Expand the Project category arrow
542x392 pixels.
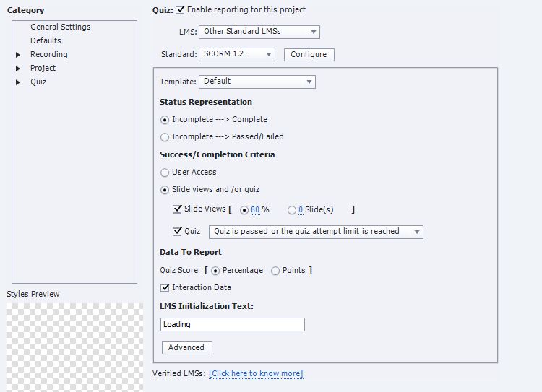pos(18,69)
